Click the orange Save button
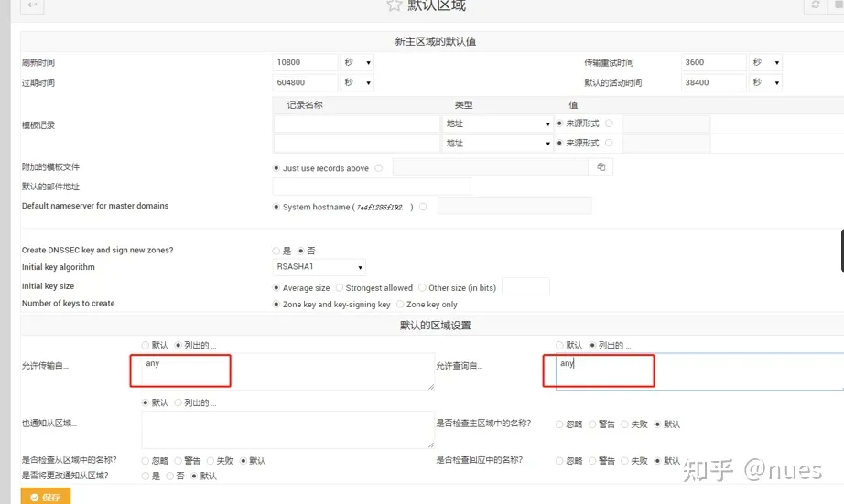 click(x=46, y=497)
